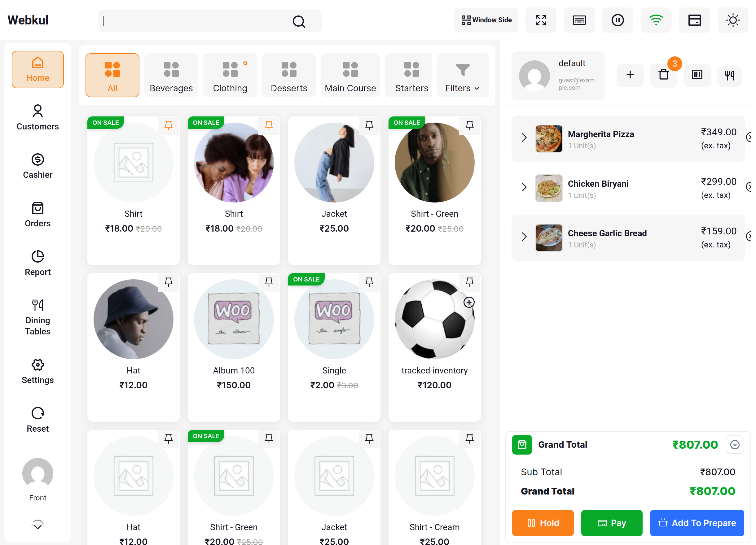
Task: Collapse the Grand Total details chevron
Action: tap(735, 444)
